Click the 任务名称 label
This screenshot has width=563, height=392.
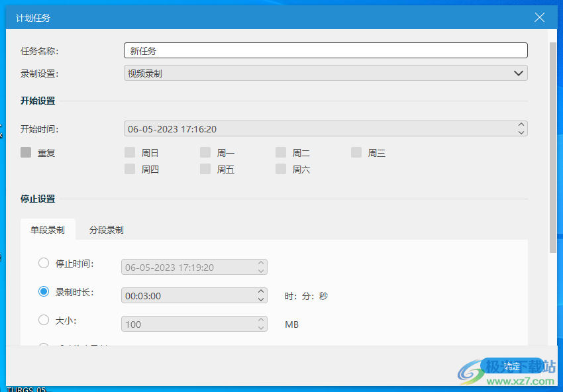(x=40, y=51)
